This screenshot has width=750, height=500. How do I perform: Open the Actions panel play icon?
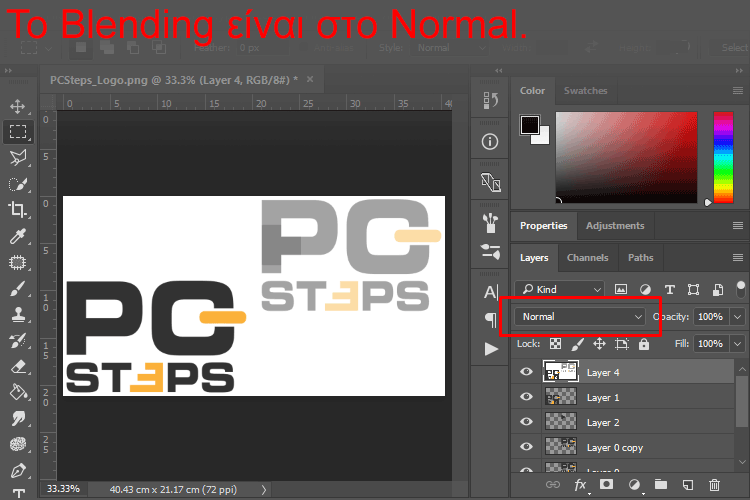pyautogui.click(x=491, y=349)
